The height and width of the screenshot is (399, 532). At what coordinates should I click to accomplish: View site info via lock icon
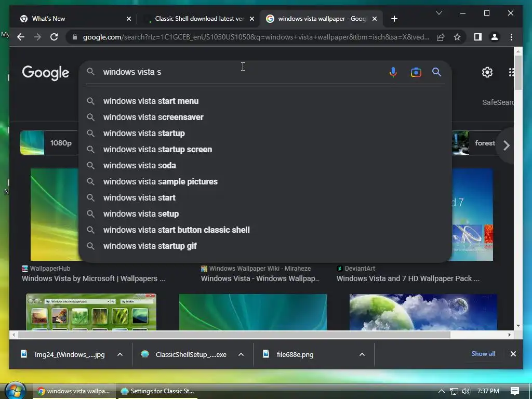pos(75,37)
